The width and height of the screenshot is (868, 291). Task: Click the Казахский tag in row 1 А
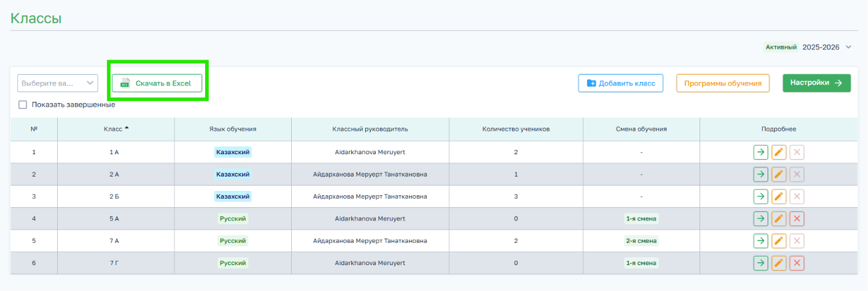pos(233,152)
